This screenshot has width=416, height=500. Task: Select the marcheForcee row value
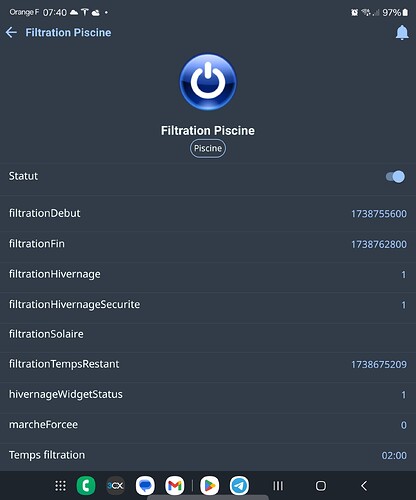403,425
